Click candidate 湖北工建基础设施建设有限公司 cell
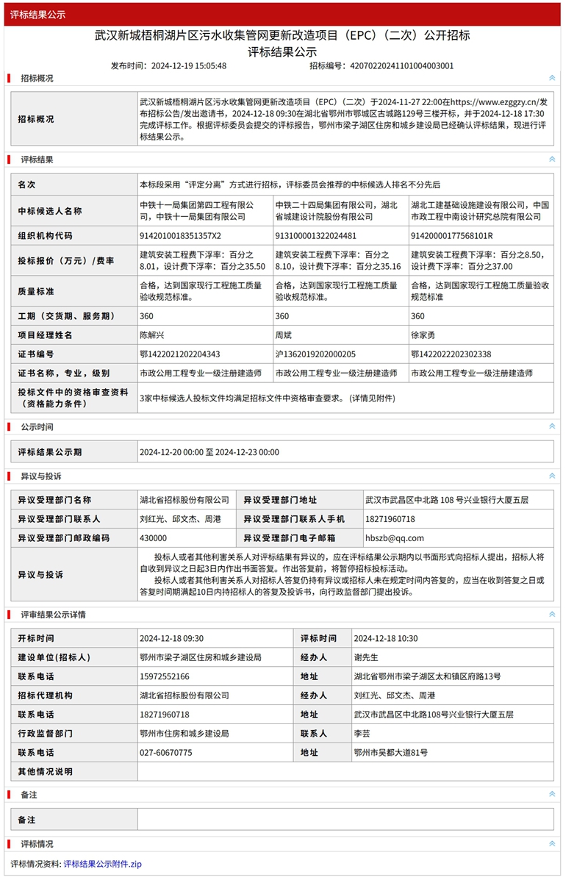This screenshot has width=588, height=880. coord(481,211)
